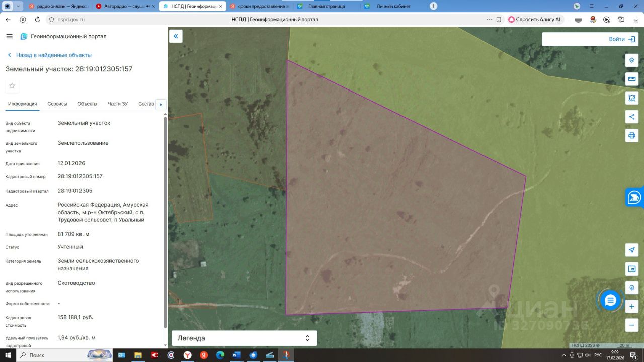
Task: Open browser downloads
Action: 635,20
